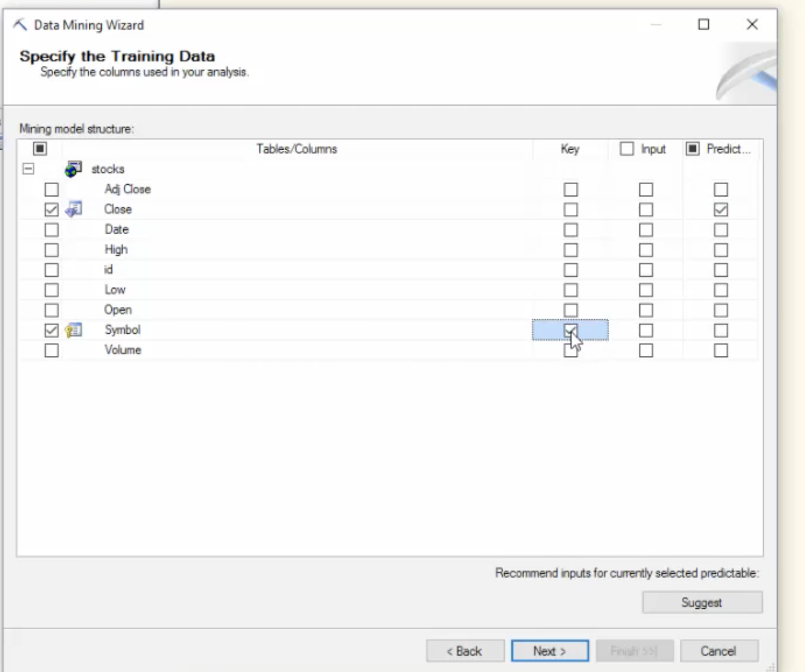Check the Low column selection box
Viewport: 805px width, 672px height.
pyautogui.click(x=52, y=290)
